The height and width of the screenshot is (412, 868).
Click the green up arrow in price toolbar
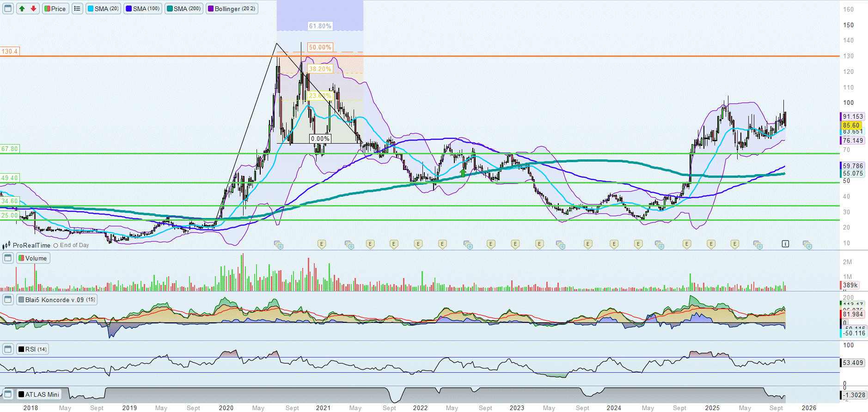pyautogui.click(x=22, y=9)
